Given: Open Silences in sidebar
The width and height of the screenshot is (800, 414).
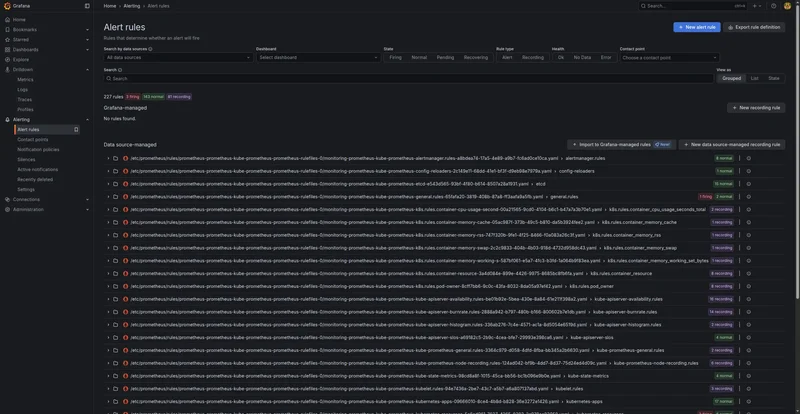Looking at the screenshot, I should click(x=26, y=159).
